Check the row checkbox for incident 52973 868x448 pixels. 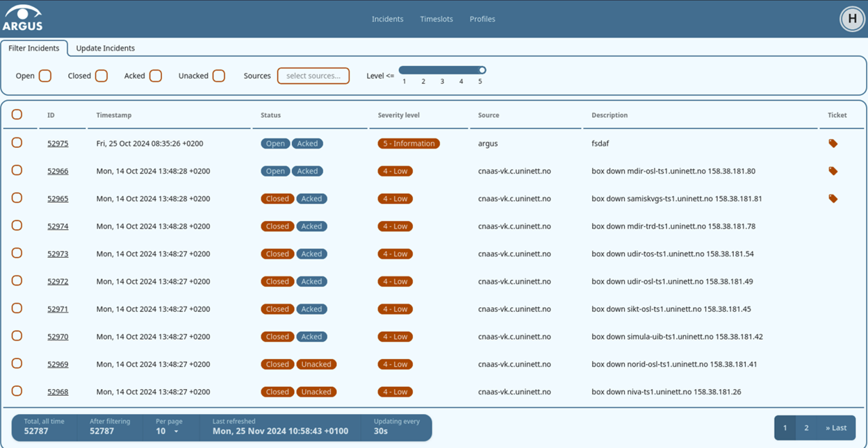pos(17,253)
